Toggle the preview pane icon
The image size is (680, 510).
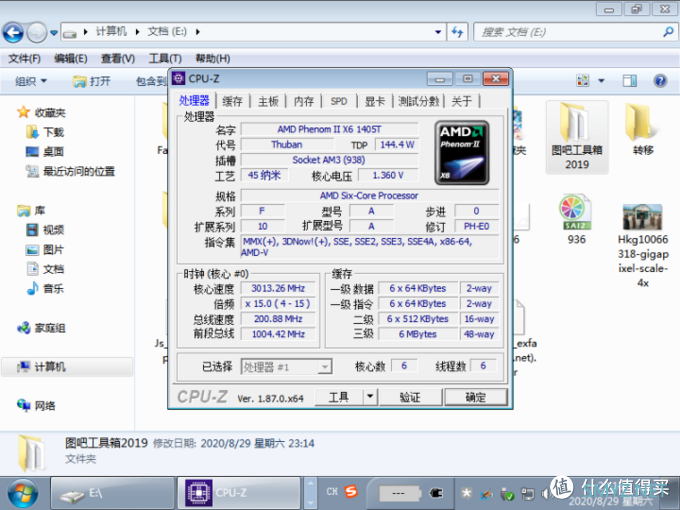[x=630, y=81]
